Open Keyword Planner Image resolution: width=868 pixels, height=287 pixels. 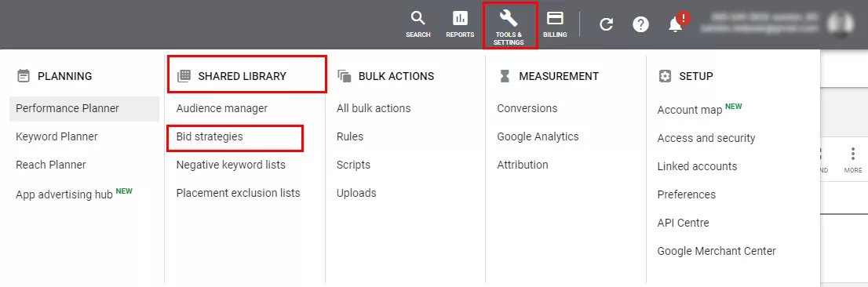point(57,136)
